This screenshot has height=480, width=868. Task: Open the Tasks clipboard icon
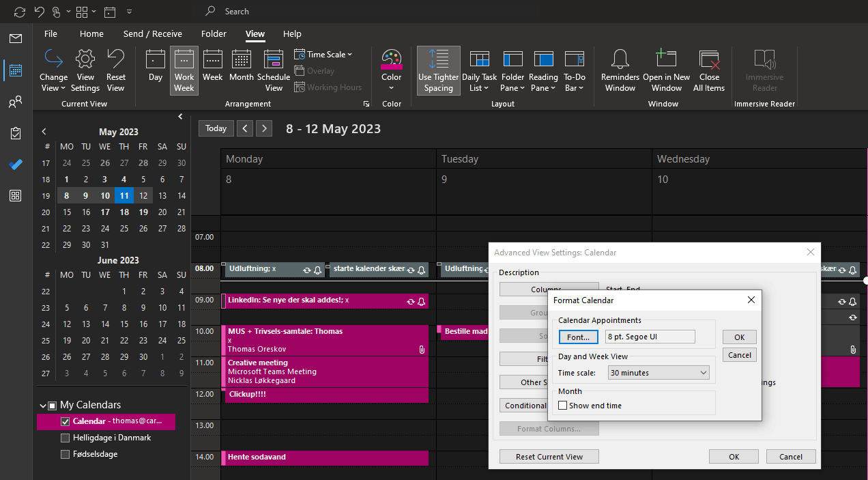click(x=16, y=133)
